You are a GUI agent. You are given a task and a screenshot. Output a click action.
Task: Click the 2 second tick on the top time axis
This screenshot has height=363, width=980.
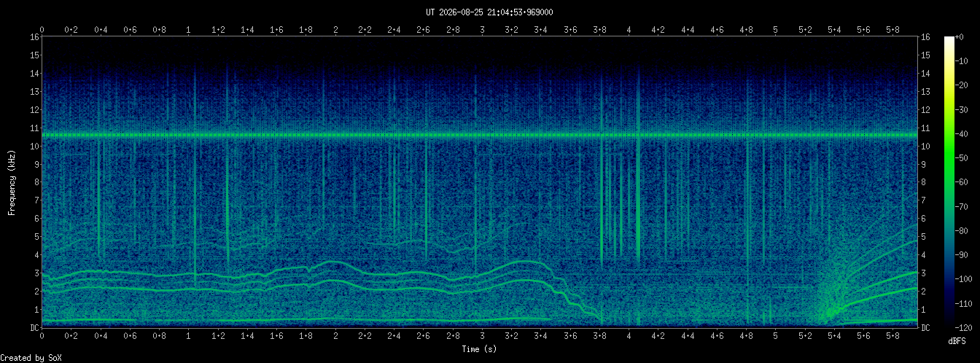point(335,30)
